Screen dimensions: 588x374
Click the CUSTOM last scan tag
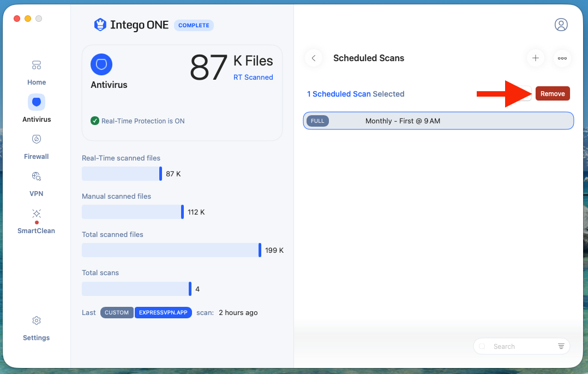pos(117,312)
